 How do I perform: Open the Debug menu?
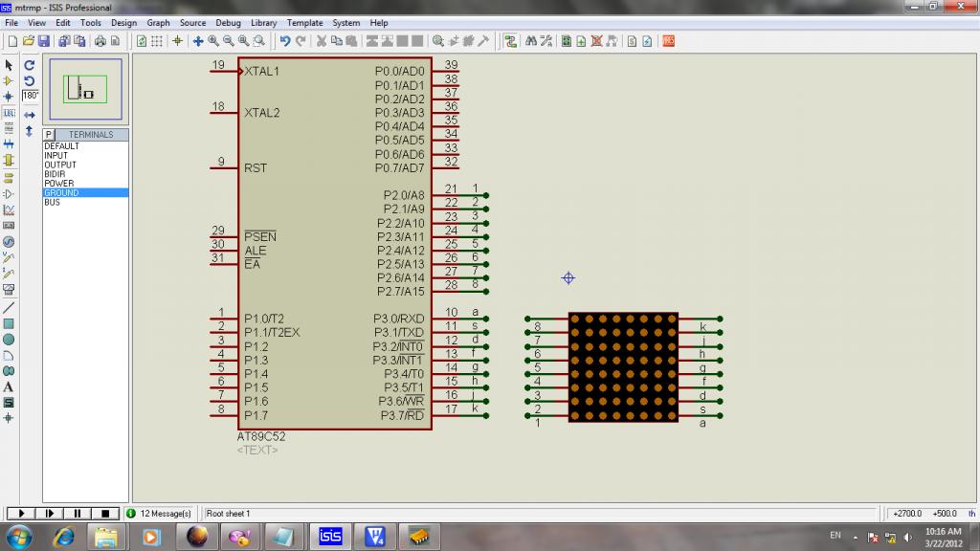click(228, 22)
